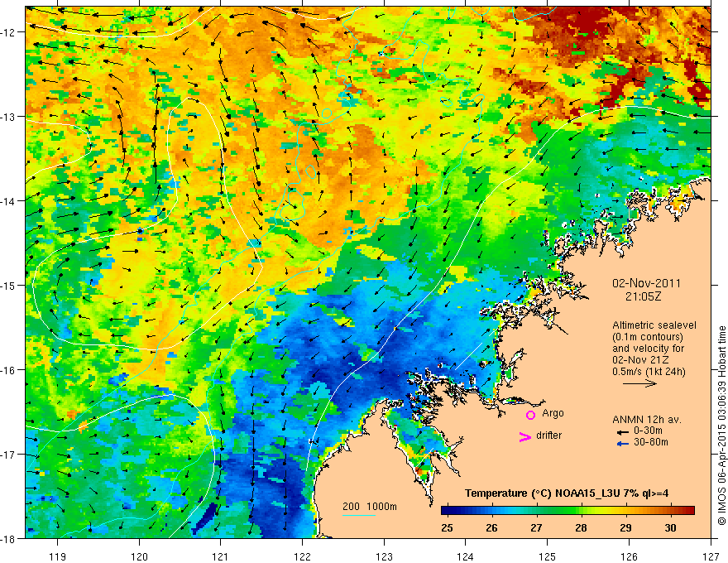Click the 200 1000m bathymetry label
The image size is (728, 563).
pos(370,507)
